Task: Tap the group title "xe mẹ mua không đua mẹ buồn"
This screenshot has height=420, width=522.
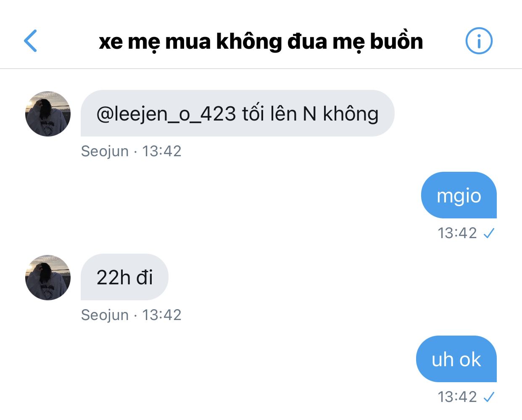Action: (261, 42)
